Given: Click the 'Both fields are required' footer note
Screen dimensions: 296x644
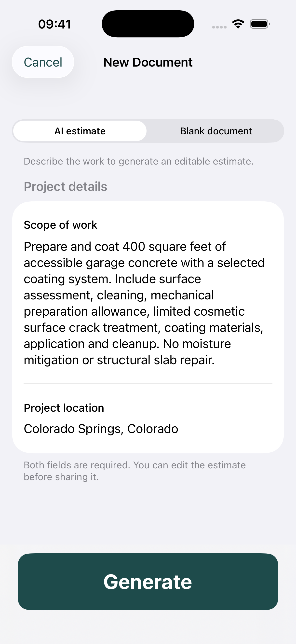Looking at the screenshot, I should pos(135,471).
